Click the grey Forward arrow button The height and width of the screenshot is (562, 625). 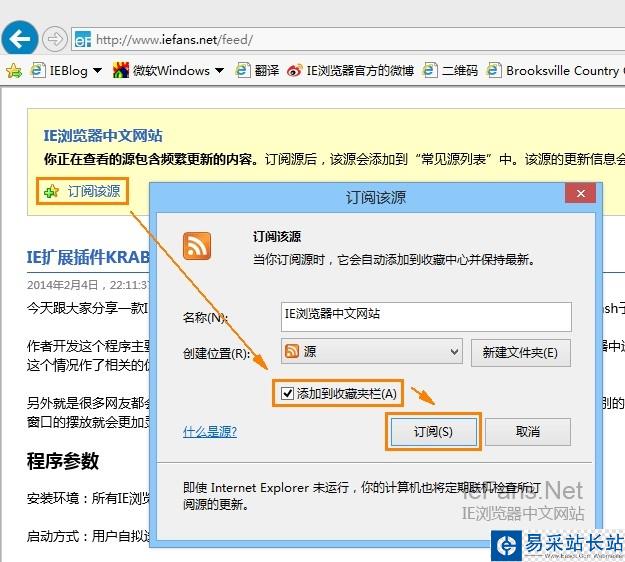click(x=55, y=39)
